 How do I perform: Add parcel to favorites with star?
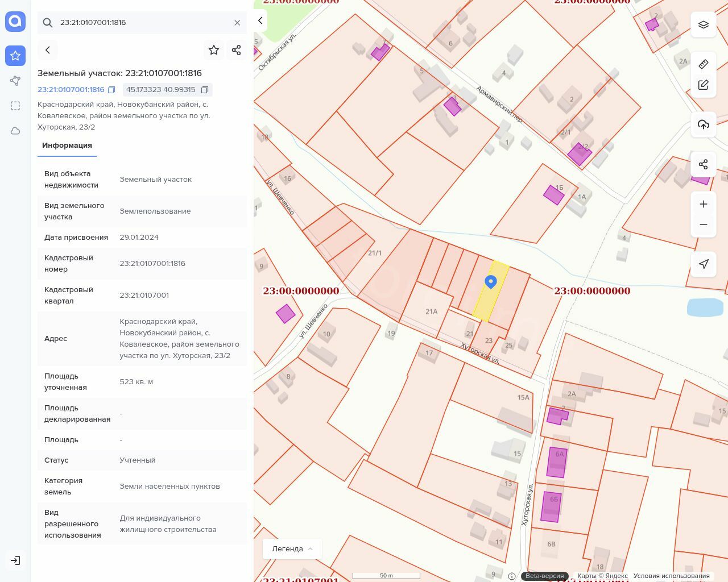pyautogui.click(x=214, y=50)
